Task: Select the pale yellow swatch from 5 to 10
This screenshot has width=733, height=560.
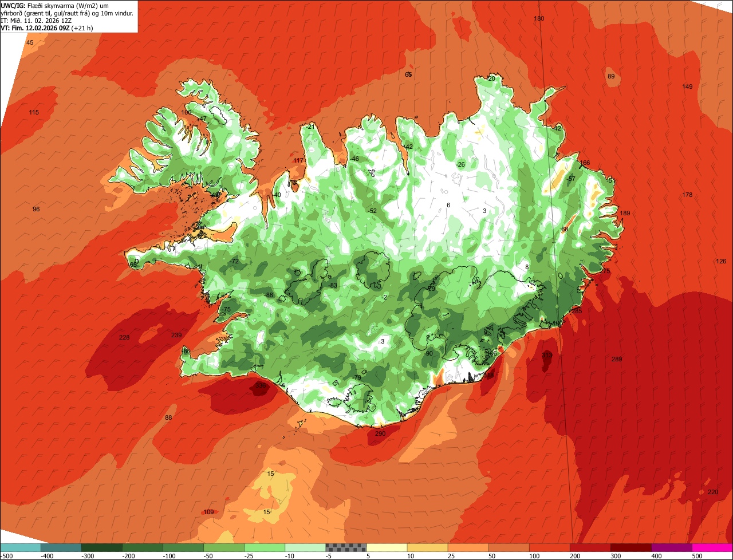Action: click(x=387, y=547)
